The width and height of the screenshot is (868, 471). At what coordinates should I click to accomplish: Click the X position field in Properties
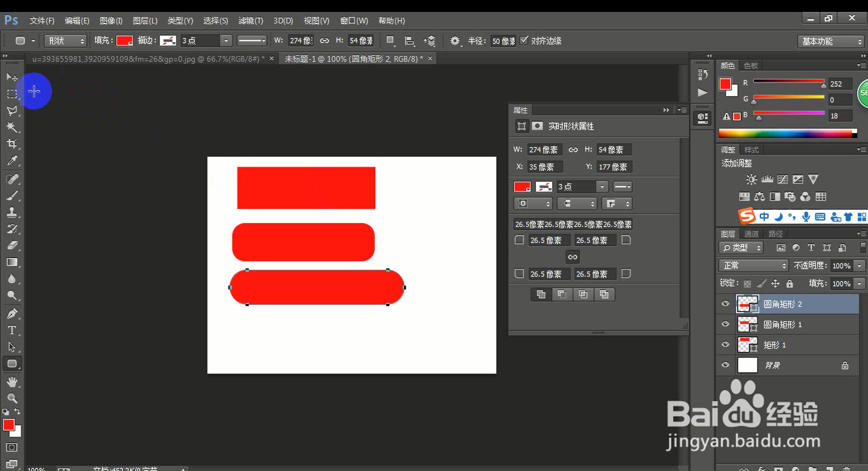pyautogui.click(x=545, y=167)
